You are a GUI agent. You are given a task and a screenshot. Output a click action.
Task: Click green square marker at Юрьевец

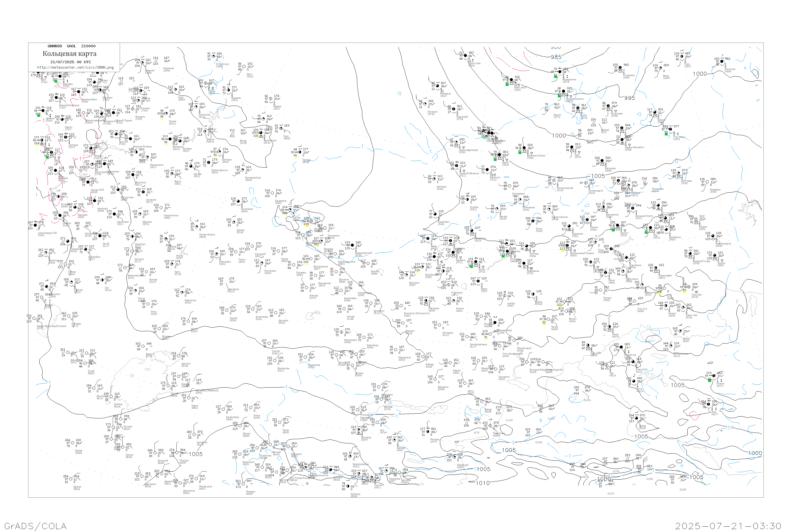(56, 81)
